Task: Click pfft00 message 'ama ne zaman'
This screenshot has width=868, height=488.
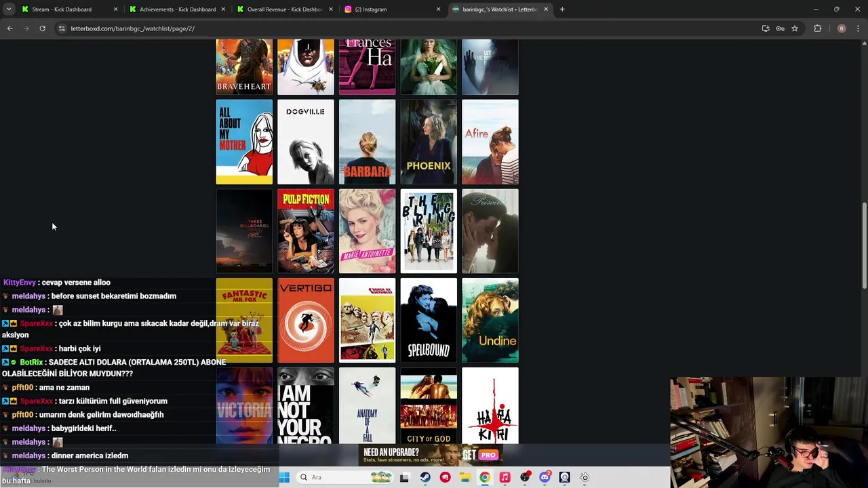Action: (x=64, y=387)
